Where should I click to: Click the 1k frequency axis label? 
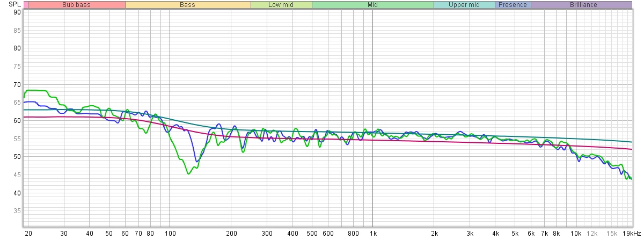tap(372, 234)
